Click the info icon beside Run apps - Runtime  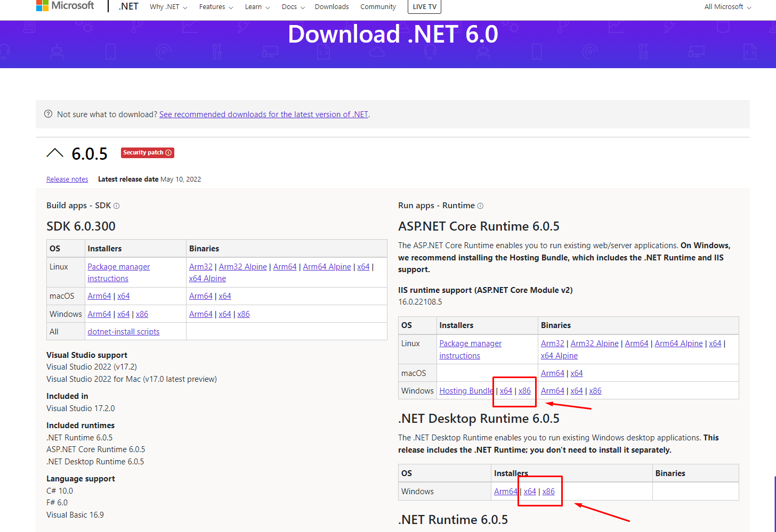click(x=480, y=206)
